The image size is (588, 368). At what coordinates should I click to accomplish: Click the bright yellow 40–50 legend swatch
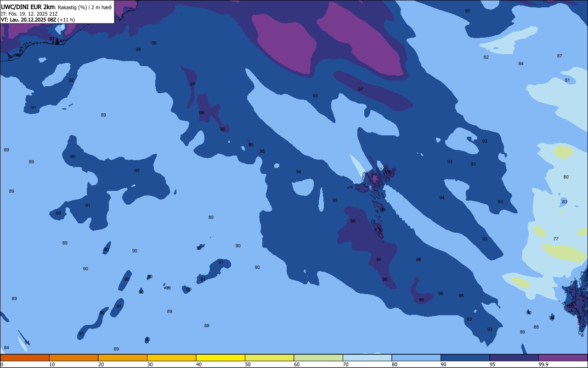tap(220, 357)
